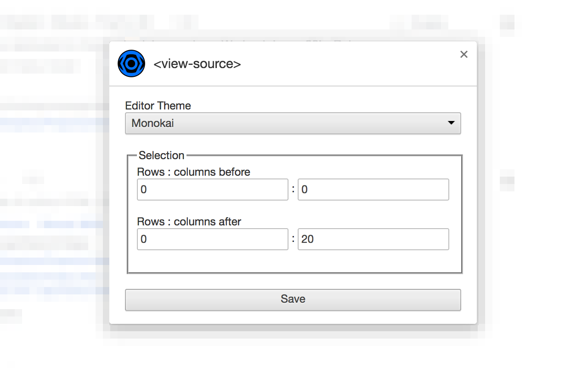The width and height of the screenshot is (588, 368).
Task: Click the colon between the after fields
Action: [x=293, y=239]
